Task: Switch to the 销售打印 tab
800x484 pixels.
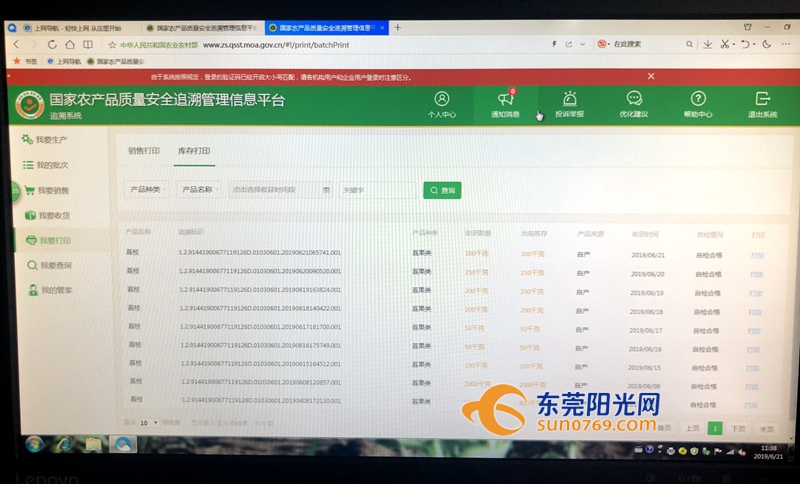Action: pos(143,150)
